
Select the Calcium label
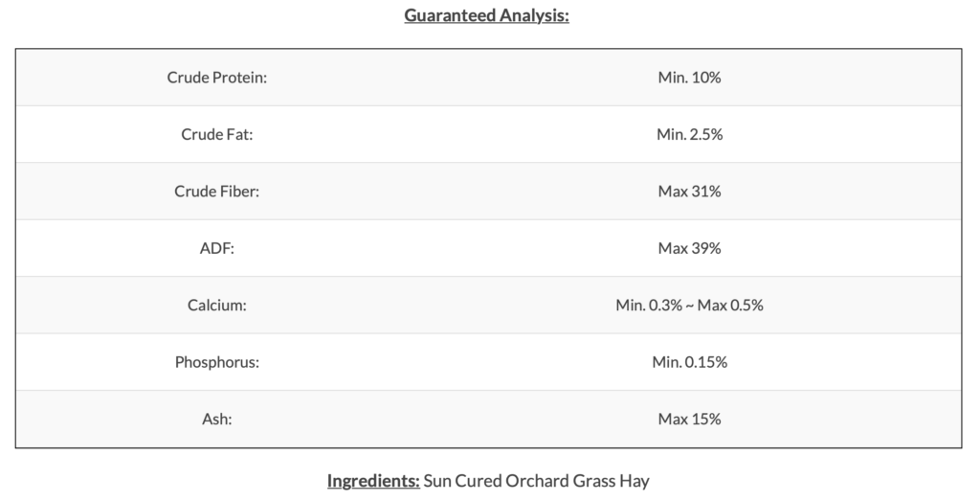(x=217, y=306)
